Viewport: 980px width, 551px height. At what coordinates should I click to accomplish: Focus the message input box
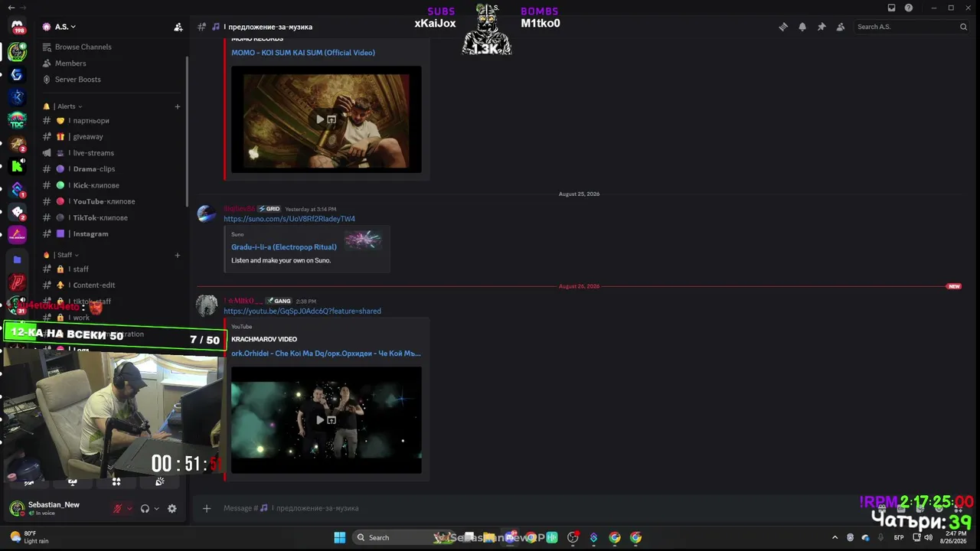click(x=536, y=508)
